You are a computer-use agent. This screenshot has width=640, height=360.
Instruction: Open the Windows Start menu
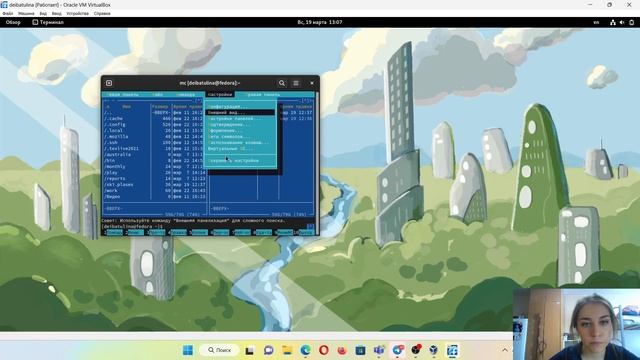click(188, 350)
